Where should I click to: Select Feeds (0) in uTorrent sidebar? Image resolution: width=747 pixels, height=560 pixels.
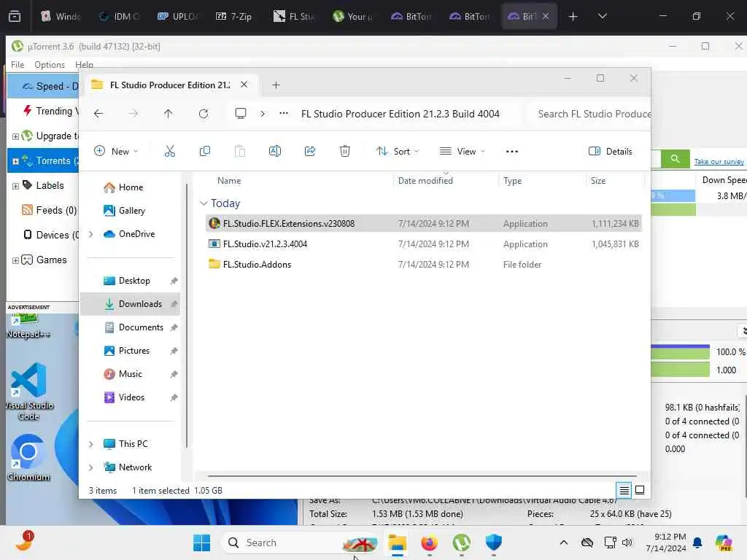point(49,210)
